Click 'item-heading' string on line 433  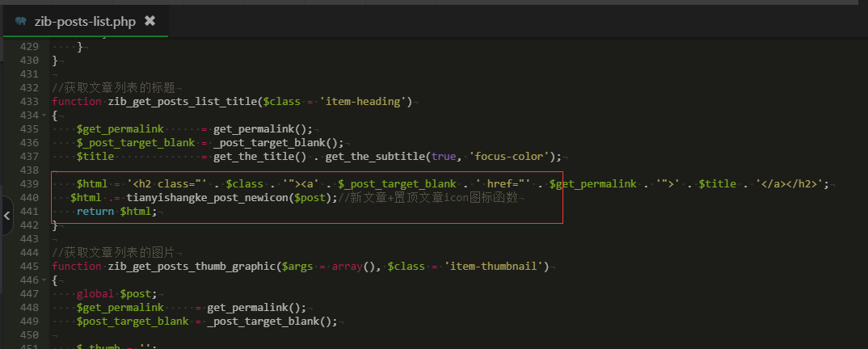pos(363,101)
